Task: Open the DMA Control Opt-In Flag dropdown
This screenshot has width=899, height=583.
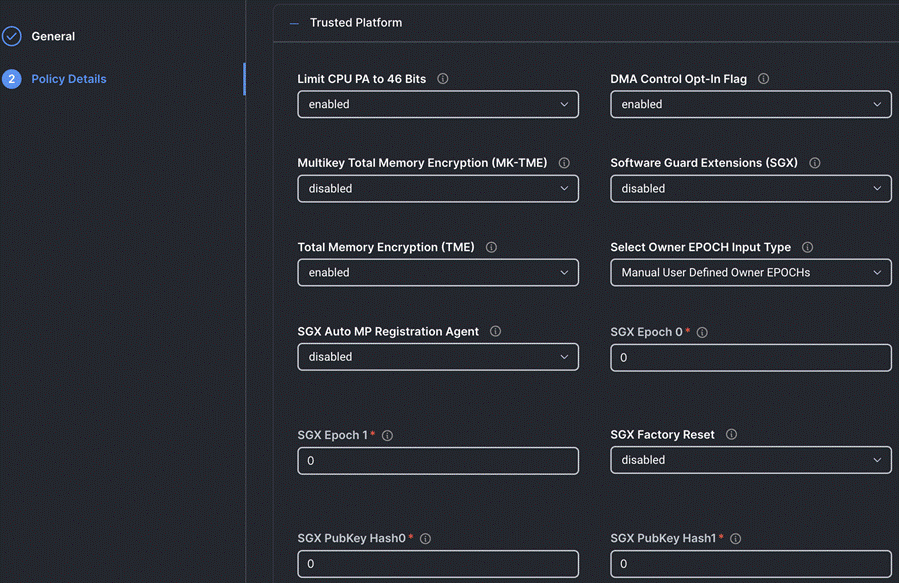Action: click(751, 104)
